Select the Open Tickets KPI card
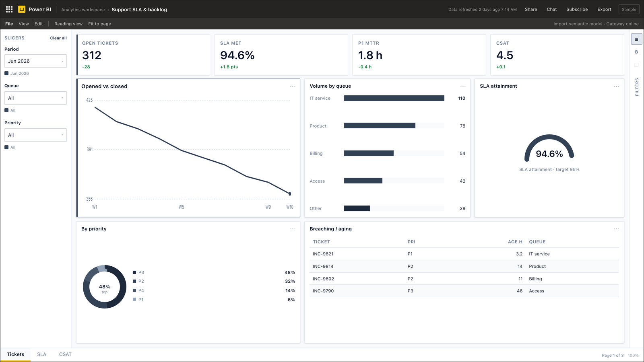The height and width of the screenshot is (362, 644). 143,55
